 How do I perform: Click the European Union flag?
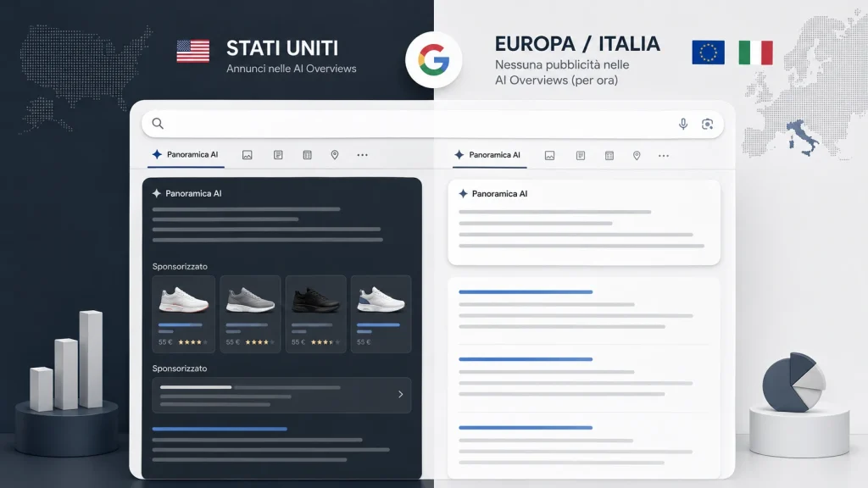(x=708, y=53)
